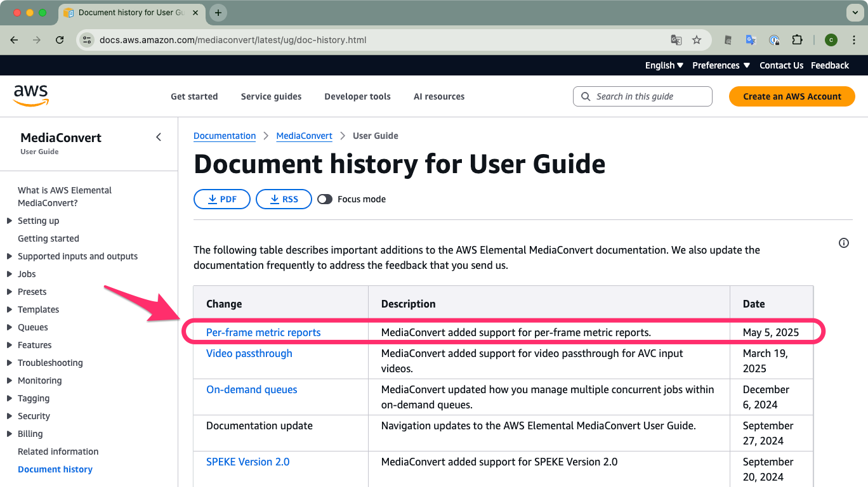Open the Preferences dropdown
Screen dimensions: 868x487
[x=721, y=65]
